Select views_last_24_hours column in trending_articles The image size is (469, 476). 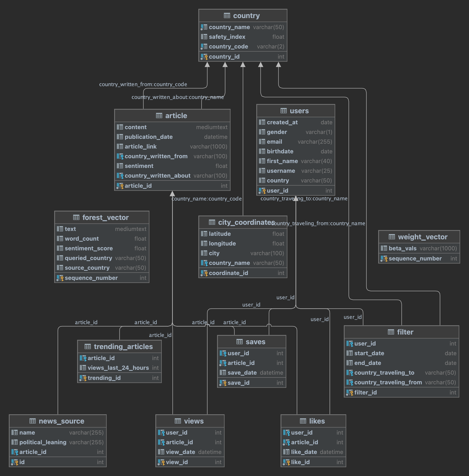(x=119, y=368)
